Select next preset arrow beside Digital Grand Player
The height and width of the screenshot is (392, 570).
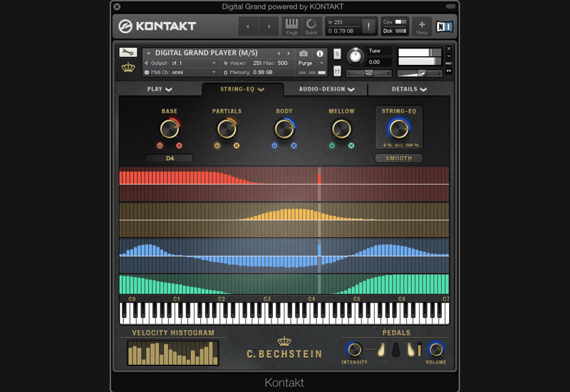pyautogui.click(x=289, y=53)
